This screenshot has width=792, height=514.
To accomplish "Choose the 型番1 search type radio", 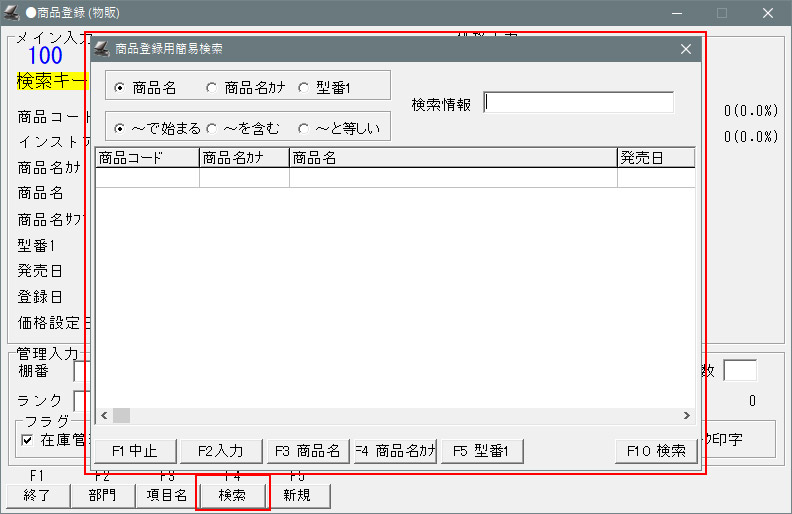I will [x=303, y=88].
